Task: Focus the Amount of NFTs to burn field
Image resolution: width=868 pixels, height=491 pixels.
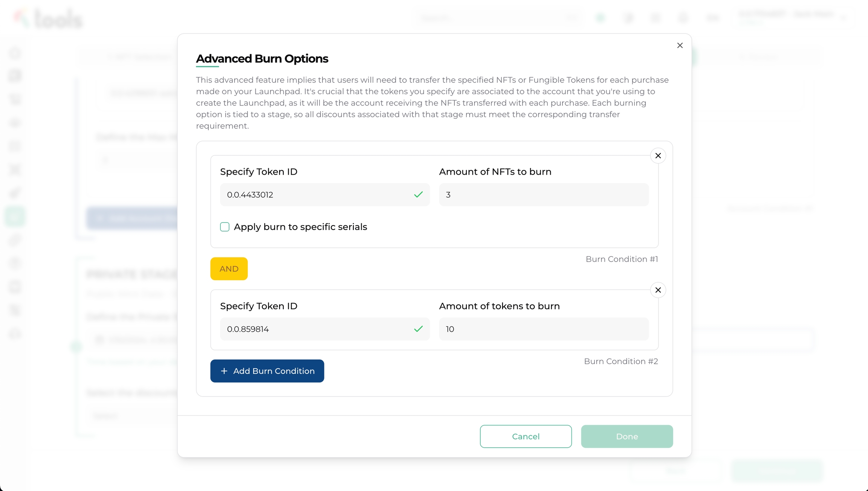Action: point(544,195)
